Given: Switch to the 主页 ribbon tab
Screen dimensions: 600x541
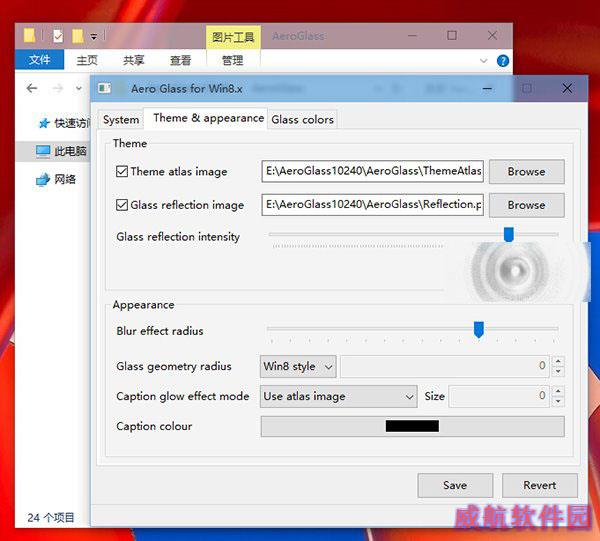Looking at the screenshot, I should click(x=87, y=60).
